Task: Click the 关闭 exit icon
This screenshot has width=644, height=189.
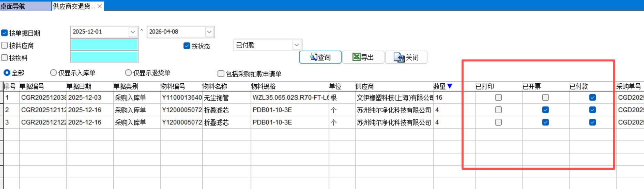Action: pos(399,57)
